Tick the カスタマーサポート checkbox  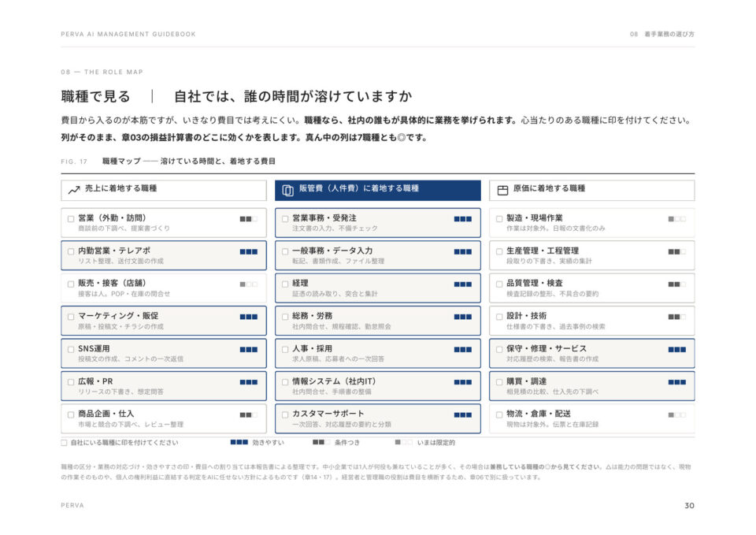pyautogui.click(x=285, y=414)
